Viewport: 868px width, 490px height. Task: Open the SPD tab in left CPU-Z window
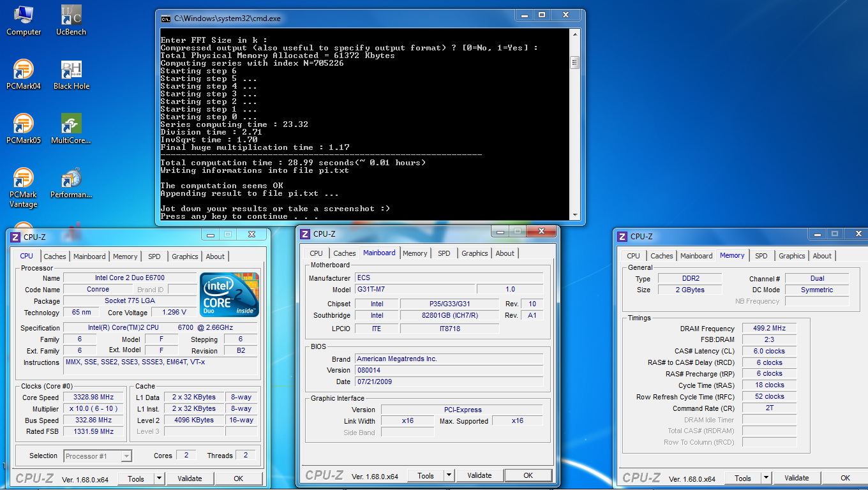coord(154,256)
